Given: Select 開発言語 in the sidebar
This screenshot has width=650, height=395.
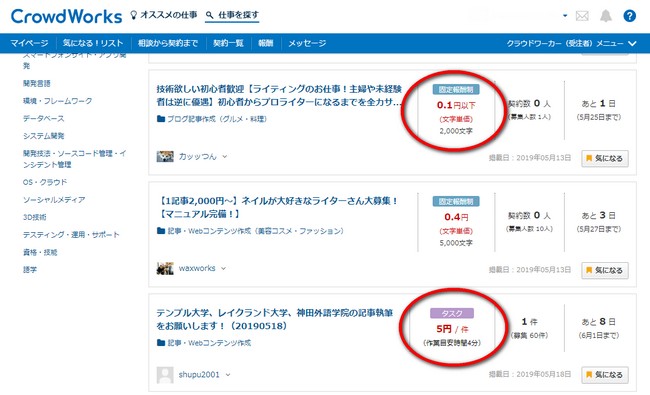Looking at the screenshot, I should coord(37,83).
